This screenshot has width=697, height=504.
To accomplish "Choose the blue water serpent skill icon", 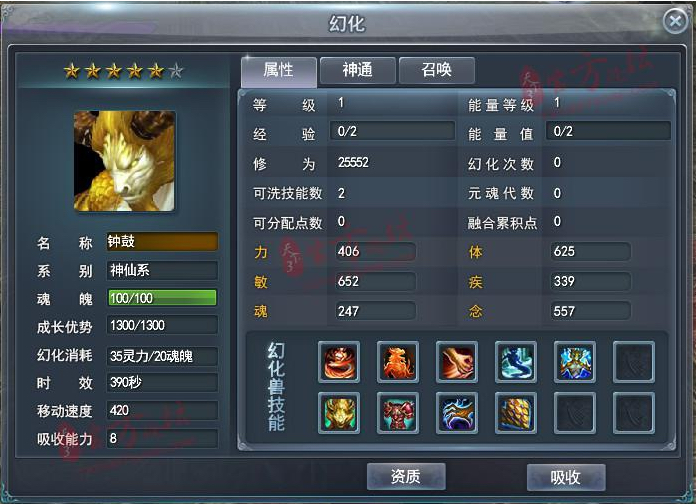I will point(516,362).
